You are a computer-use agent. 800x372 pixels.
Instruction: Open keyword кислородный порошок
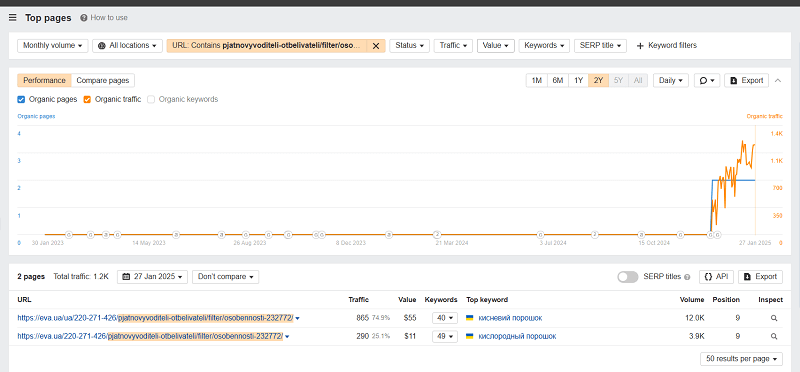[517, 336]
